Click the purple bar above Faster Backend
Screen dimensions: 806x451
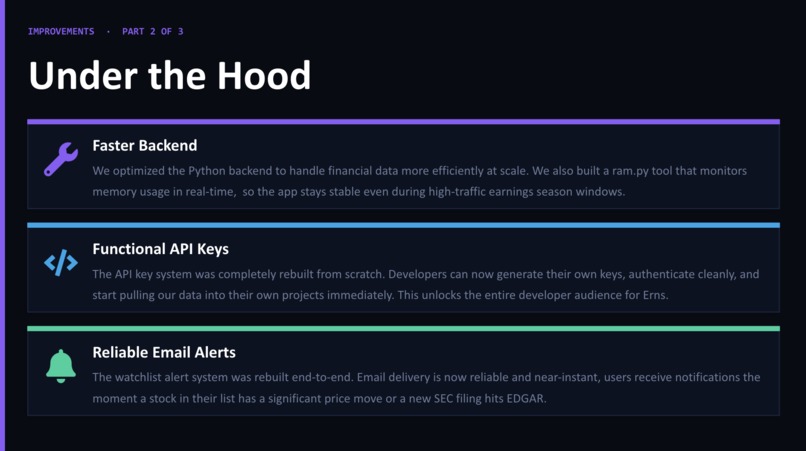point(404,122)
